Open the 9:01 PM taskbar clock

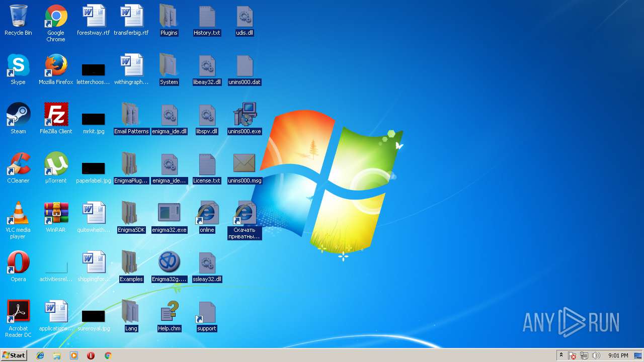tap(618, 355)
